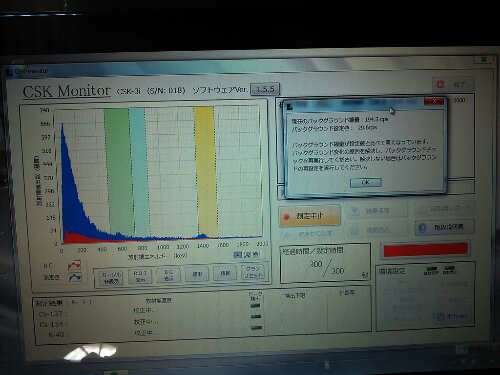This screenshot has width=500, height=375.
Task: Click the blue round icon operation manual button
Action: tap(445, 228)
